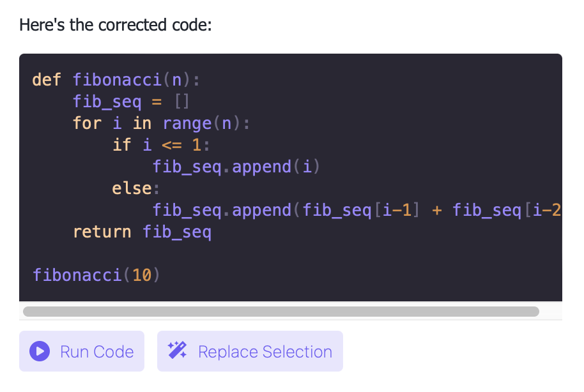Click the magic wand Replace Selection icon

[177, 351]
